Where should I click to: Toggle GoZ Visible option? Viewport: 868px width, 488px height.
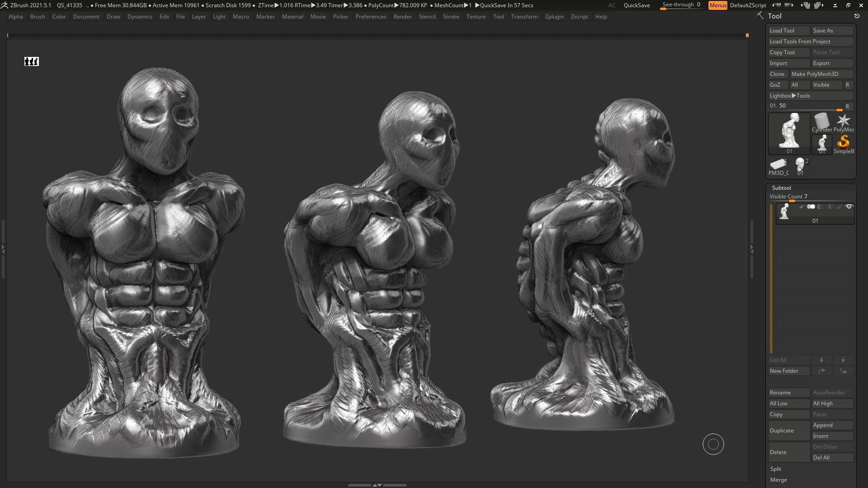827,85
